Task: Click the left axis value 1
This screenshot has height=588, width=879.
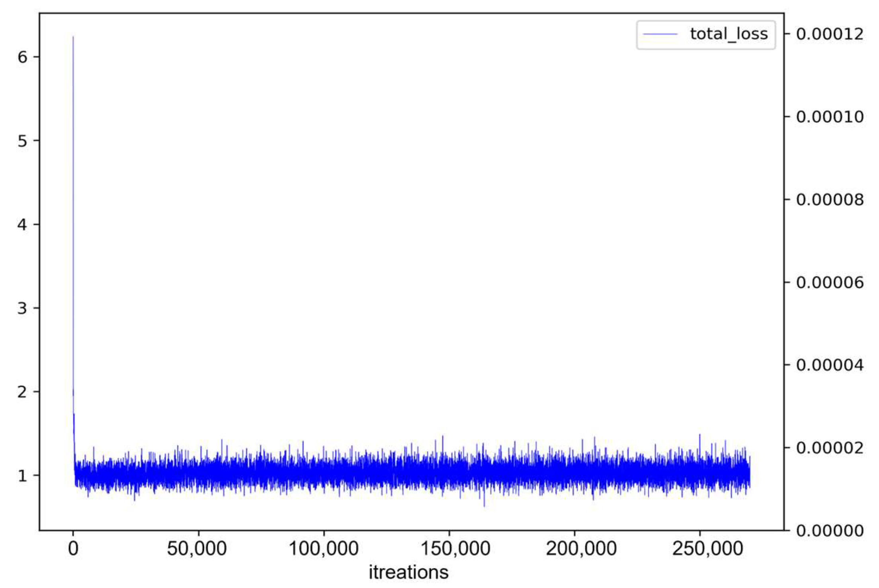Action: click(x=22, y=476)
